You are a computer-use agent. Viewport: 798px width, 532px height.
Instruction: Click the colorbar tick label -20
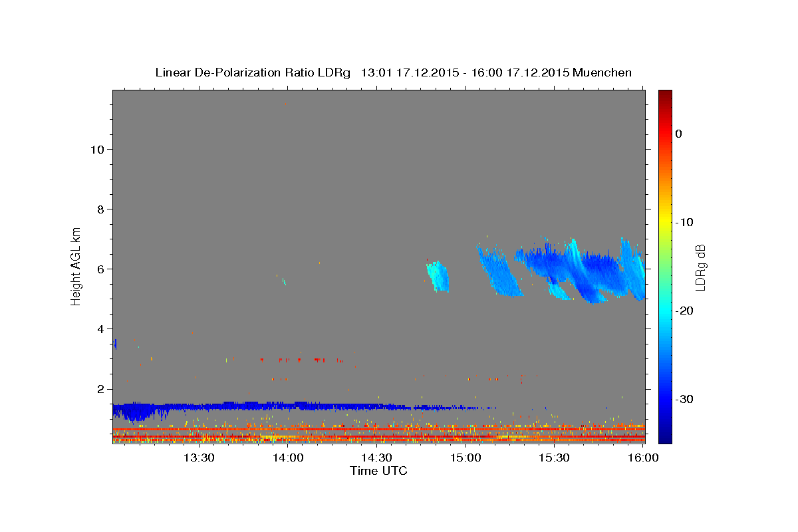tap(686, 311)
